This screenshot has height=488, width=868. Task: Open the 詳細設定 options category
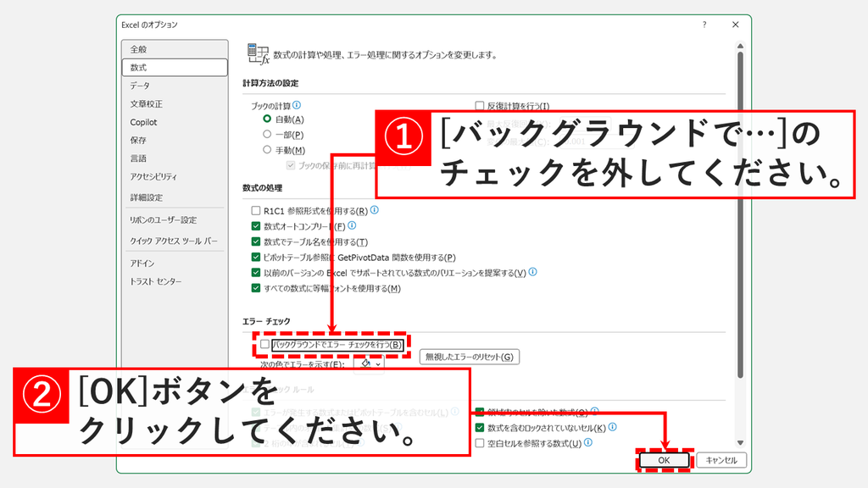175,197
